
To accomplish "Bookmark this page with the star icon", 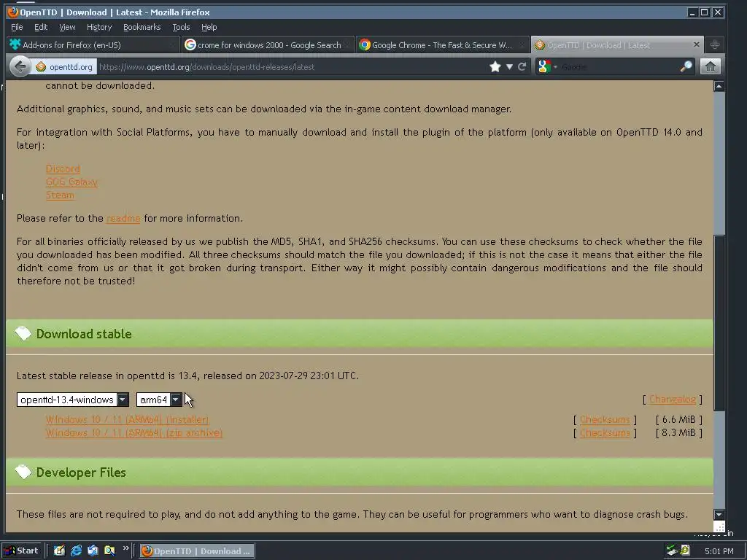I will pyautogui.click(x=495, y=66).
